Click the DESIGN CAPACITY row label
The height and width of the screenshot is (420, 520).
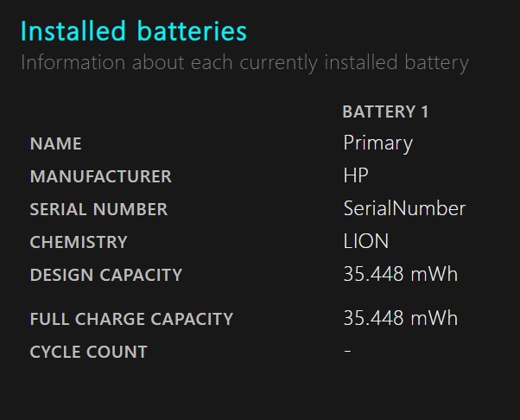tap(106, 275)
